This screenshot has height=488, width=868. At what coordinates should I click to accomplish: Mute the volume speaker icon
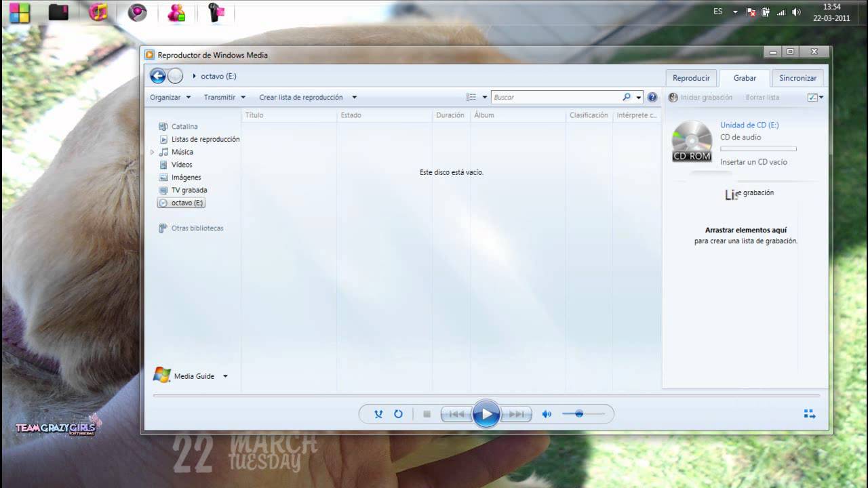[547, 414]
